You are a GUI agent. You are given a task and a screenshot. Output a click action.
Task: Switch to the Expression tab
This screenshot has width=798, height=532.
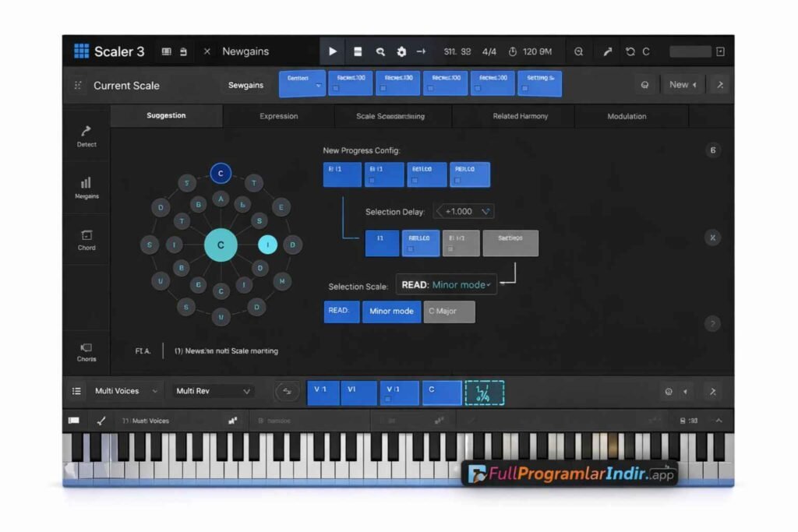point(278,116)
